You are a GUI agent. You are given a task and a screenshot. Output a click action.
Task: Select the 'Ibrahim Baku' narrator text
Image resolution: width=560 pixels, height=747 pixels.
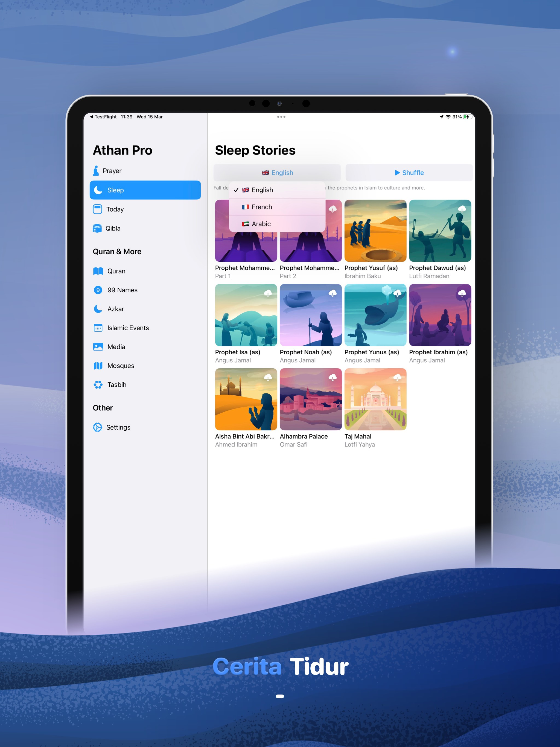point(362,276)
